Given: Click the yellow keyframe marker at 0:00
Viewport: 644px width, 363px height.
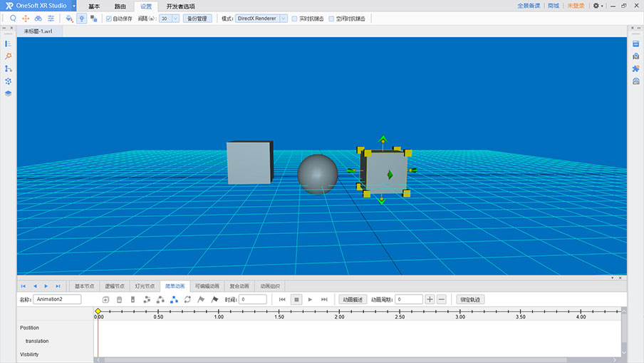Looking at the screenshot, I should click(98, 312).
